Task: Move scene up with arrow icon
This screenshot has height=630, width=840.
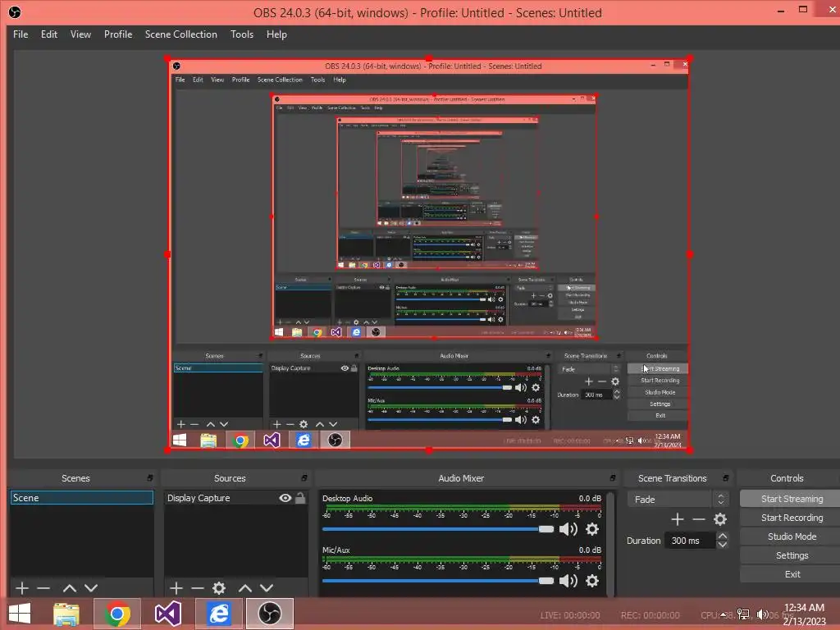Action: coord(70,588)
